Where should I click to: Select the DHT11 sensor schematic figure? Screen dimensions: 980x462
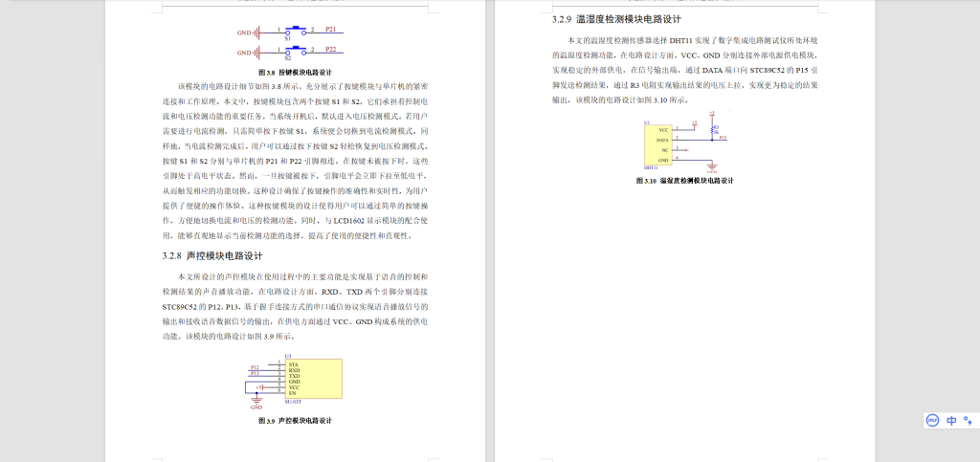coord(684,143)
